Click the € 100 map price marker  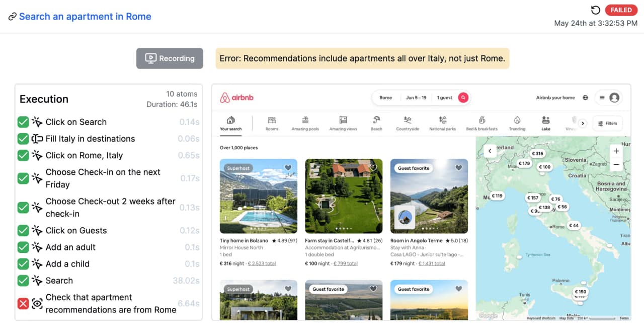(x=545, y=167)
